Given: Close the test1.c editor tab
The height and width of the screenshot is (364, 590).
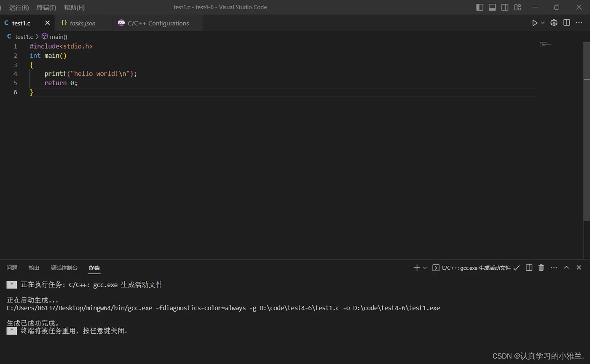Looking at the screenshot, I should pyautogui.click(x=47, y=23).
